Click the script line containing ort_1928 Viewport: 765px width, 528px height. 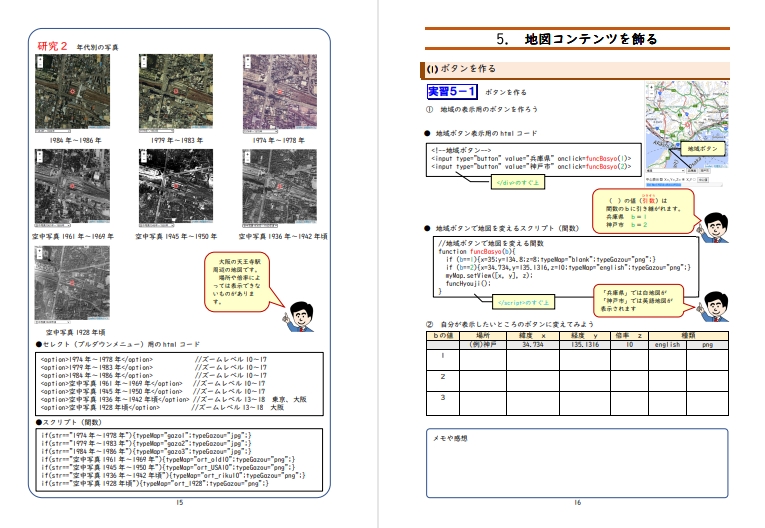155,484
